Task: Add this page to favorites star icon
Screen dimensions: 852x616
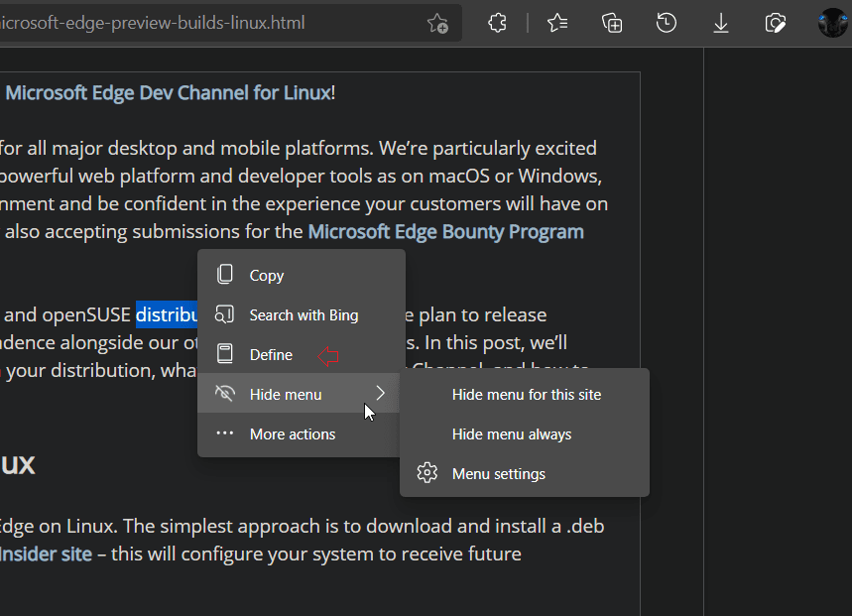Action: point(437,24)
